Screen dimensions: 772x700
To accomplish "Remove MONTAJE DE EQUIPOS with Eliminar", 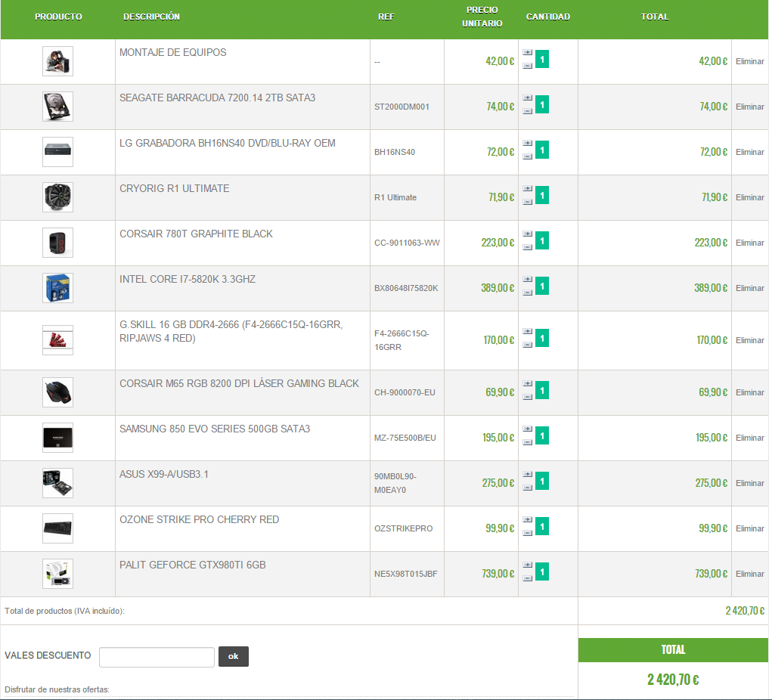I will pyautogui.click(x=750, y=61).
